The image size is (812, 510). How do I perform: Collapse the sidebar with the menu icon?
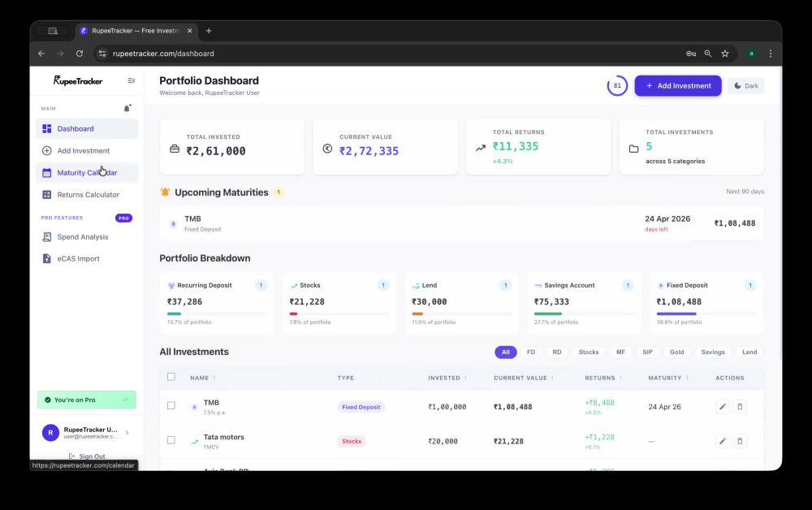pyautogui.click(x=131, y=80)
